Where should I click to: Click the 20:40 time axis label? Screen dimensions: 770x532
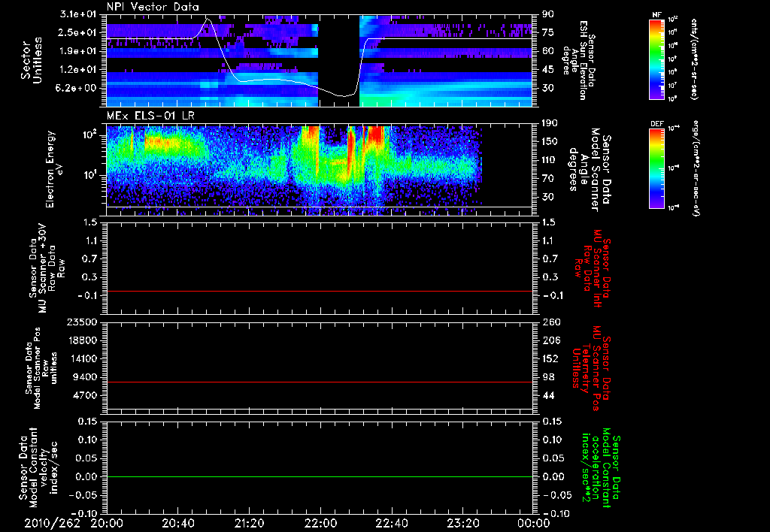(177, 523)
